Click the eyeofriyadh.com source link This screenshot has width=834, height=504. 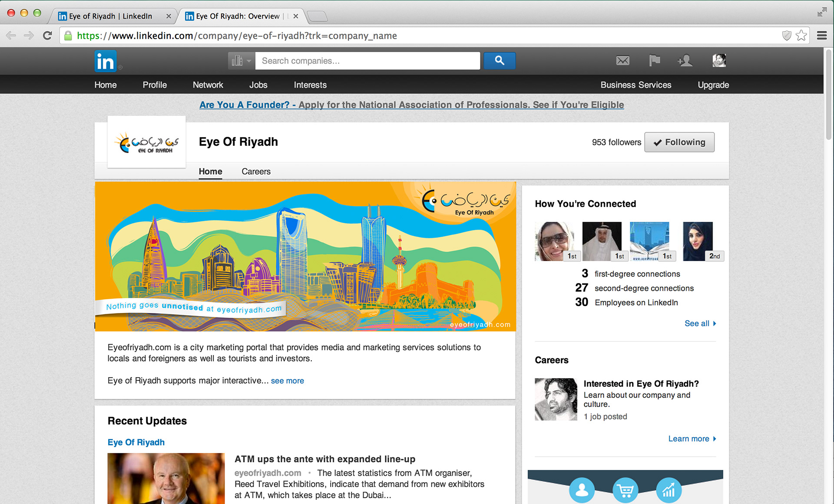268,473
